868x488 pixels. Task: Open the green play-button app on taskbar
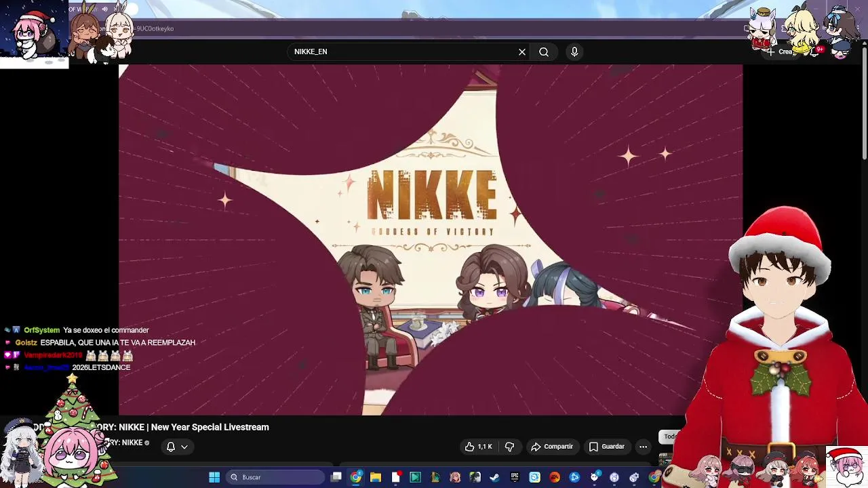coord(415,477)
